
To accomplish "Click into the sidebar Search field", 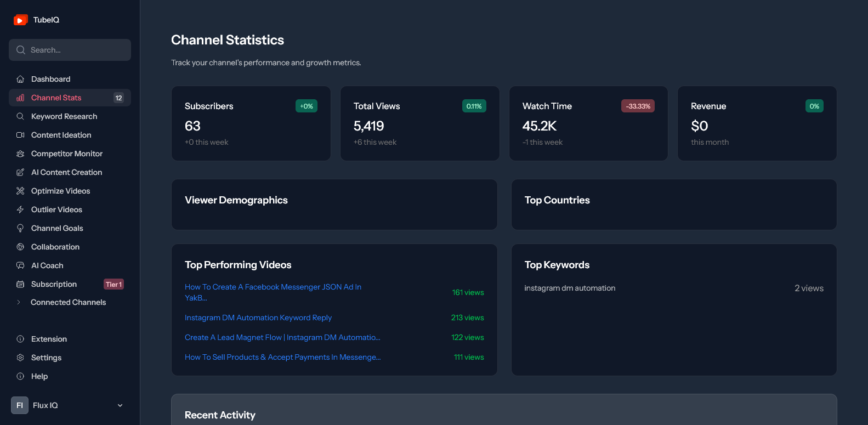I will tap(70, 50).
